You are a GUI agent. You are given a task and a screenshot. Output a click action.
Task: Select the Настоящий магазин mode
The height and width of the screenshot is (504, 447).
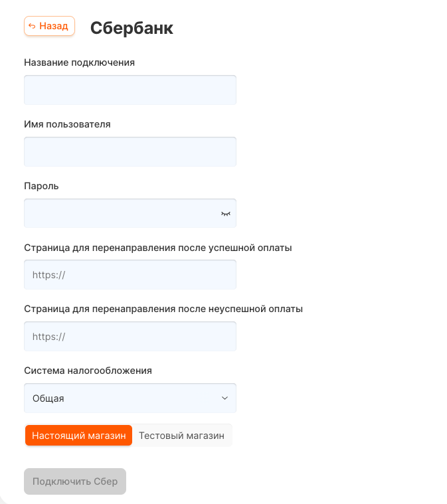click(79, 436)
